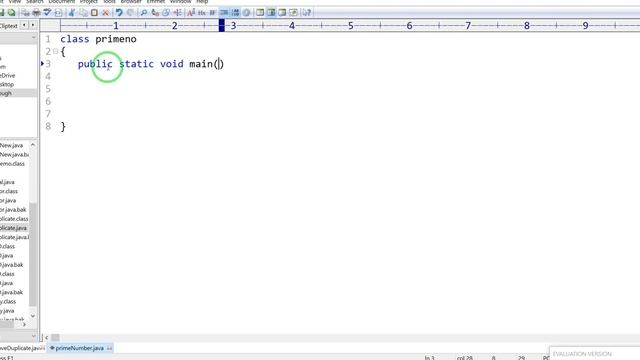Click the keyword 'static' on line 3

[x=136, y=64]
